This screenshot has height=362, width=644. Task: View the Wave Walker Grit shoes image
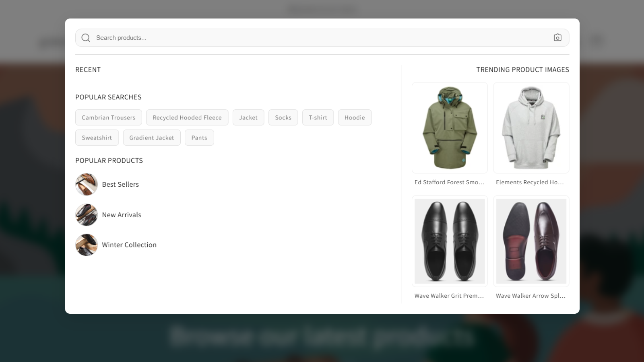click(x=450, y=241)
